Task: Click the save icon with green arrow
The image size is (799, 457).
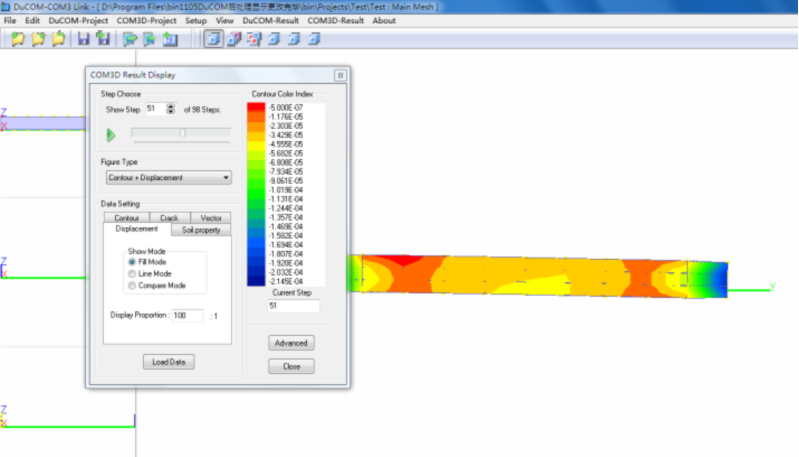Action: pos(102,39)
